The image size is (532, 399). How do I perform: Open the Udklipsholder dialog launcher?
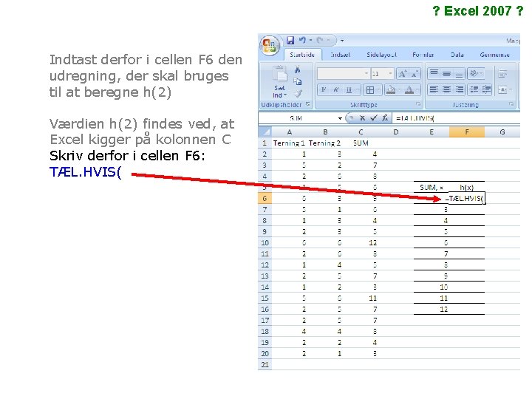[x=308, y=104]
